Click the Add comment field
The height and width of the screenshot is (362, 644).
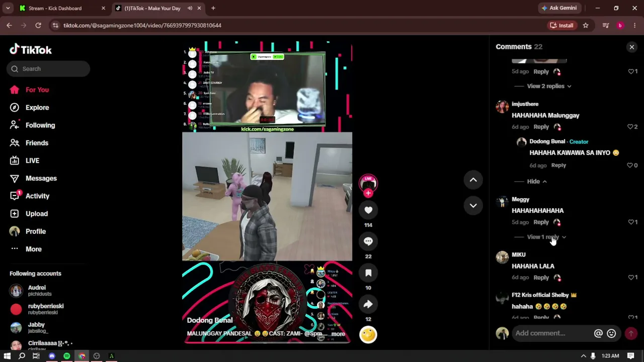[553, 333]
